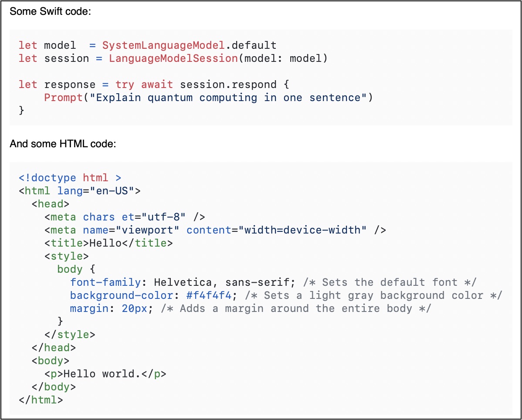Click the "try" keyword in Swift code
522x420 pixels.
tap(125, 85)
